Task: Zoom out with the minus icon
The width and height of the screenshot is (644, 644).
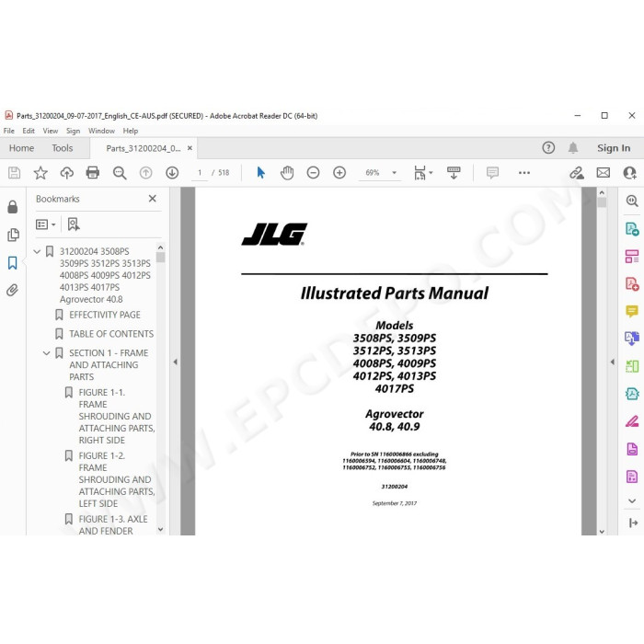Action: (313, 173)
